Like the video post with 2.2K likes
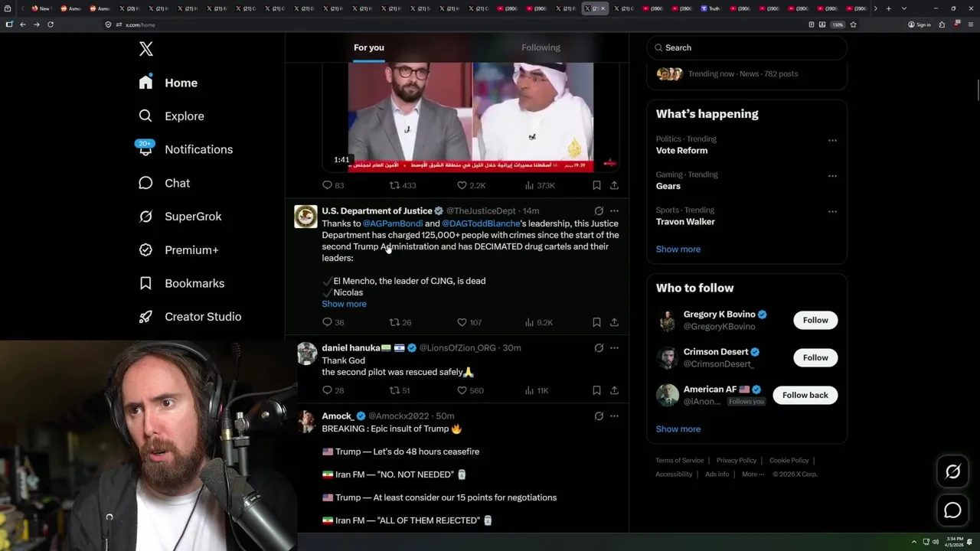 coord(471,185)
